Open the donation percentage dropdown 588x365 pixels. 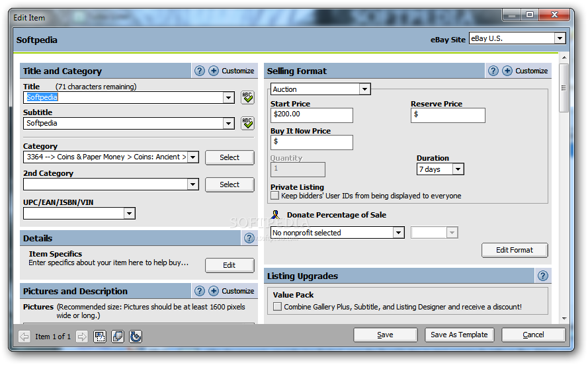pos(452,233)
